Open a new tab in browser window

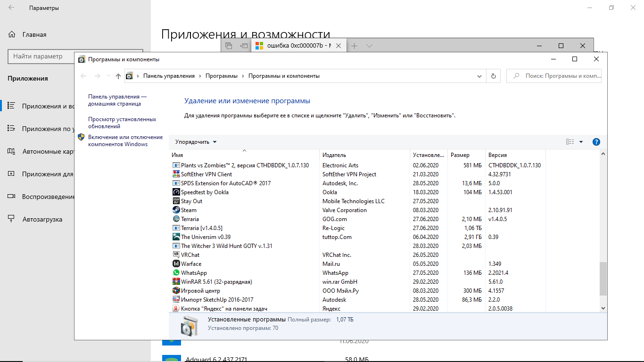(x=355, y=46)
